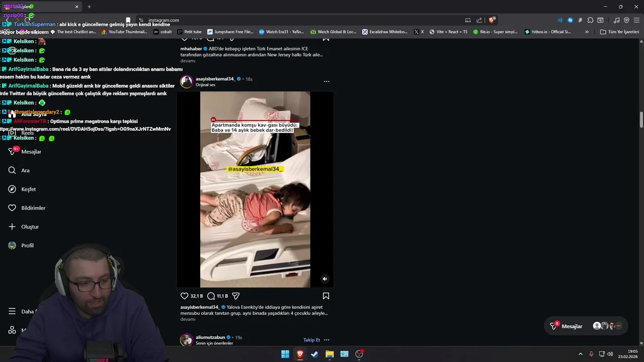Click the asayisberkemal34_ username in post header

215,79
